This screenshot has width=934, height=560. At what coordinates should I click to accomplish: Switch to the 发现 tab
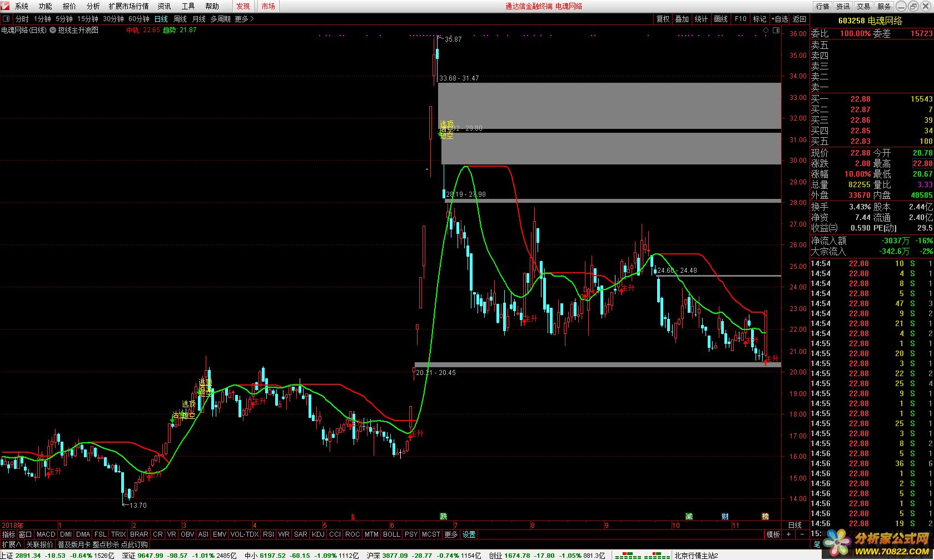(x=243, y=6)
